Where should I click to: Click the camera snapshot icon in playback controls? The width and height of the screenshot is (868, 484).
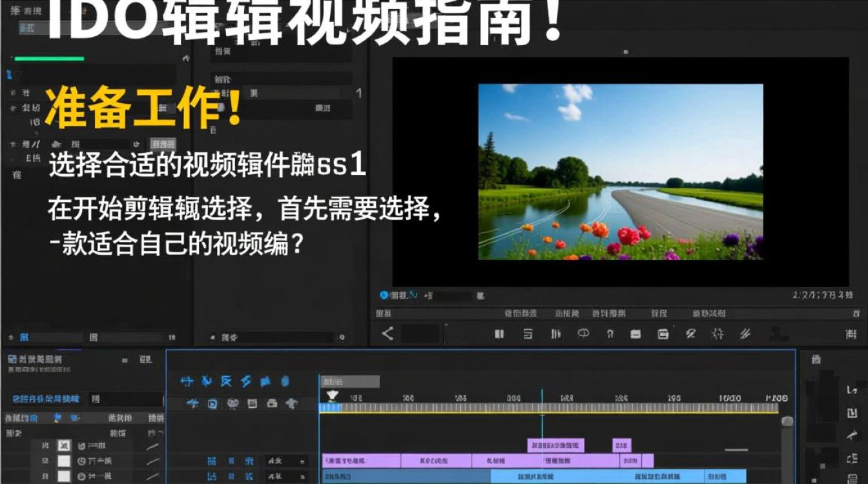pos(663,334)
